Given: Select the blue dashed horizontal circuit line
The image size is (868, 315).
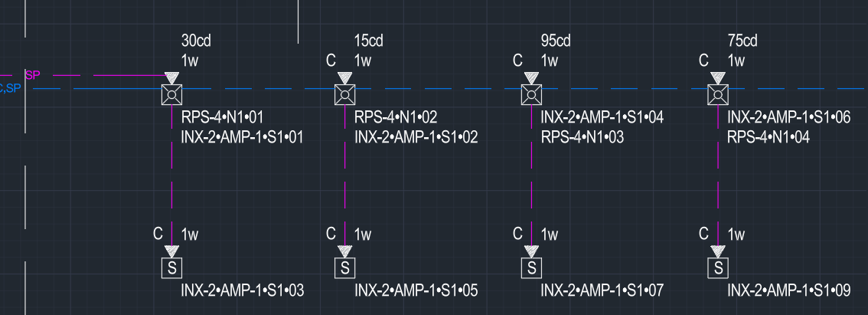Looking at the screenshot, I should click(x=449, y=88).
